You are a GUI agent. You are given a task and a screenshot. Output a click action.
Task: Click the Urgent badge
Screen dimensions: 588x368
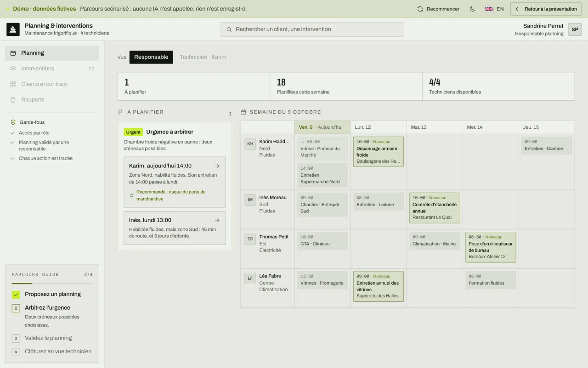(x=133, y=132)
